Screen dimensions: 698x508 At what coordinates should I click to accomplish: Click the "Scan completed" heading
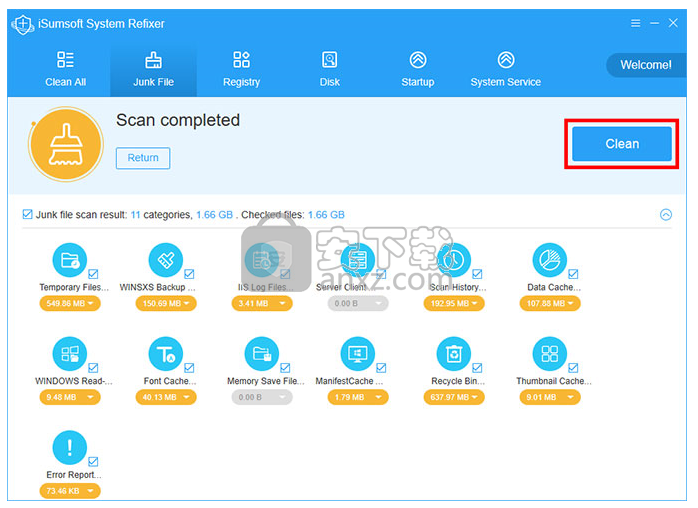point(178,120)
